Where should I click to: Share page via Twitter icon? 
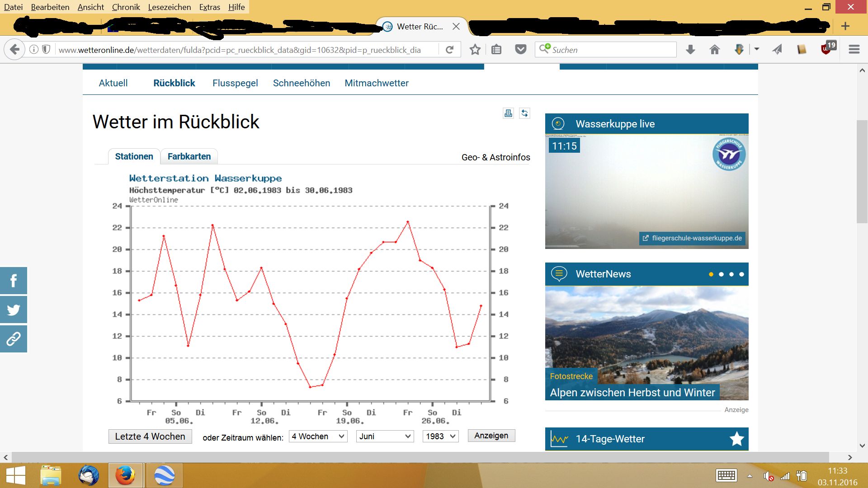pyautogui.click(x=14, y=310)
